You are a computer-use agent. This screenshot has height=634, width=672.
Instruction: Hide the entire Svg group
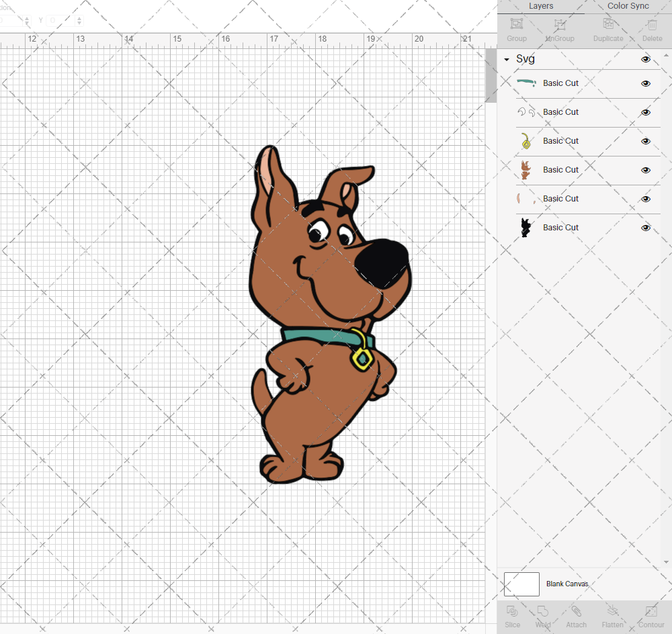646,59
